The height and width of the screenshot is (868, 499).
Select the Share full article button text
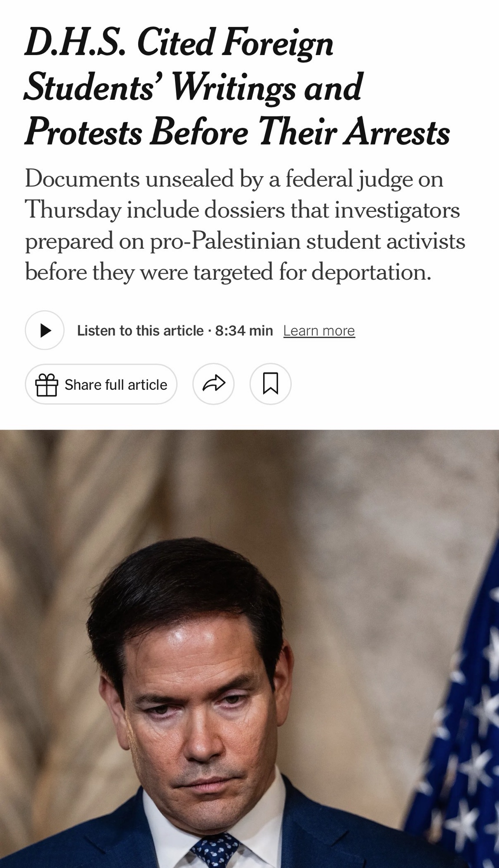point(116,385)
